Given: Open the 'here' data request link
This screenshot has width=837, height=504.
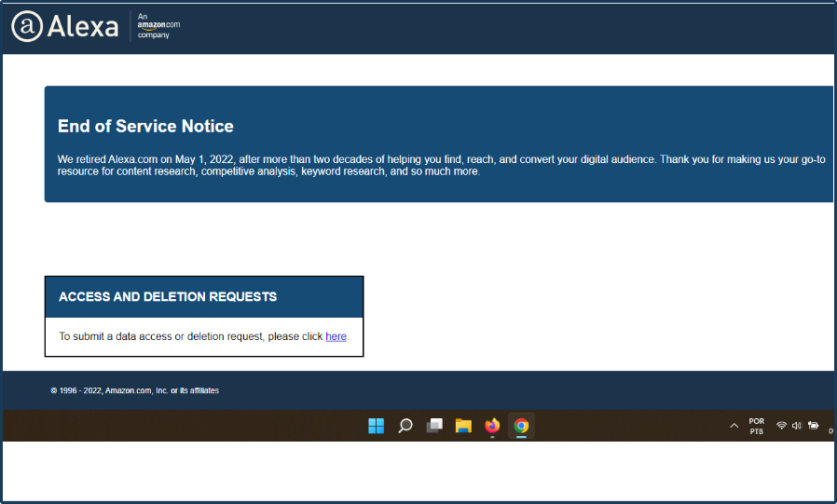Looking at the screenshot, I should pos(336,336).
